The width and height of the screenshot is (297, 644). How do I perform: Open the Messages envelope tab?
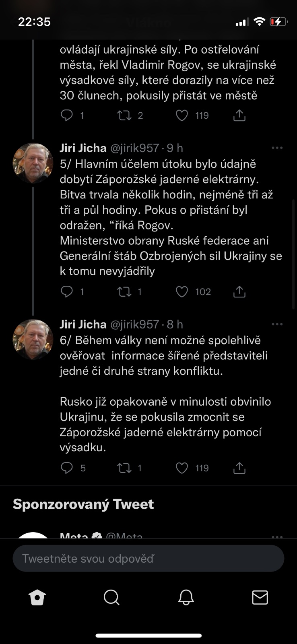[x=260, y=598]
